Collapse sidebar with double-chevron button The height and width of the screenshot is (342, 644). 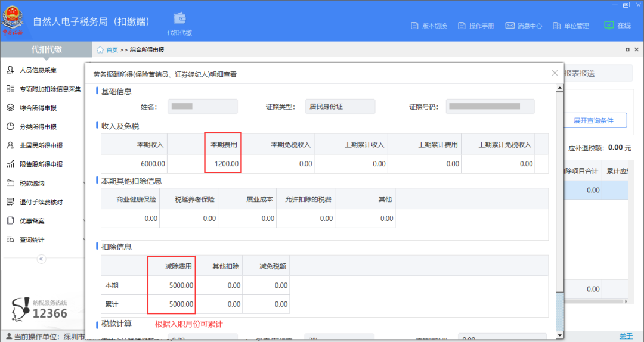tap(41, 259)
